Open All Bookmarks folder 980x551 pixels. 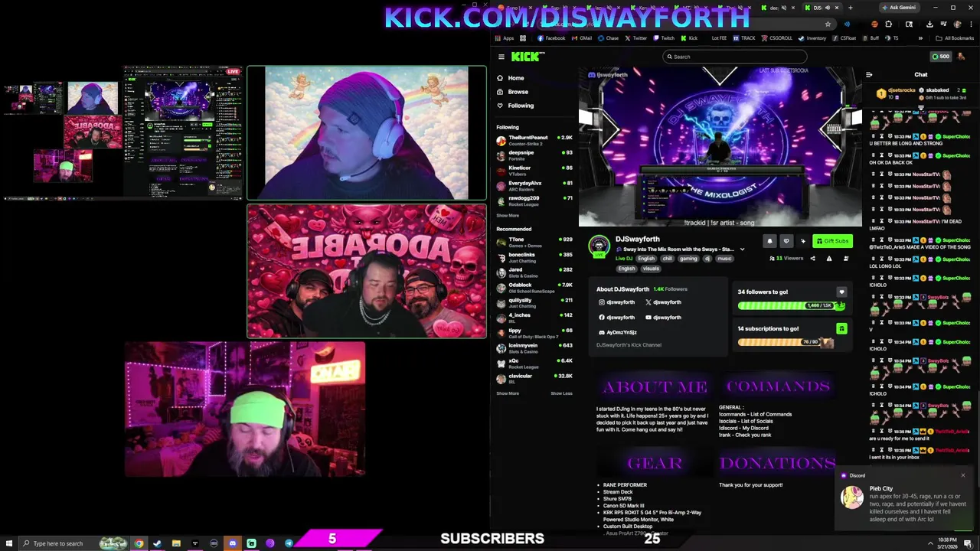click(x=955, y=38)
